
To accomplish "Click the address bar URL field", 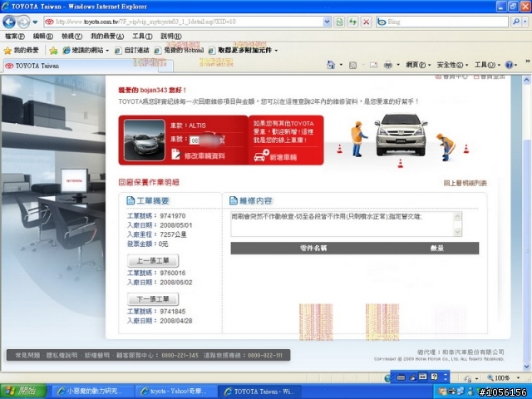I will click(x=183, y=22).
